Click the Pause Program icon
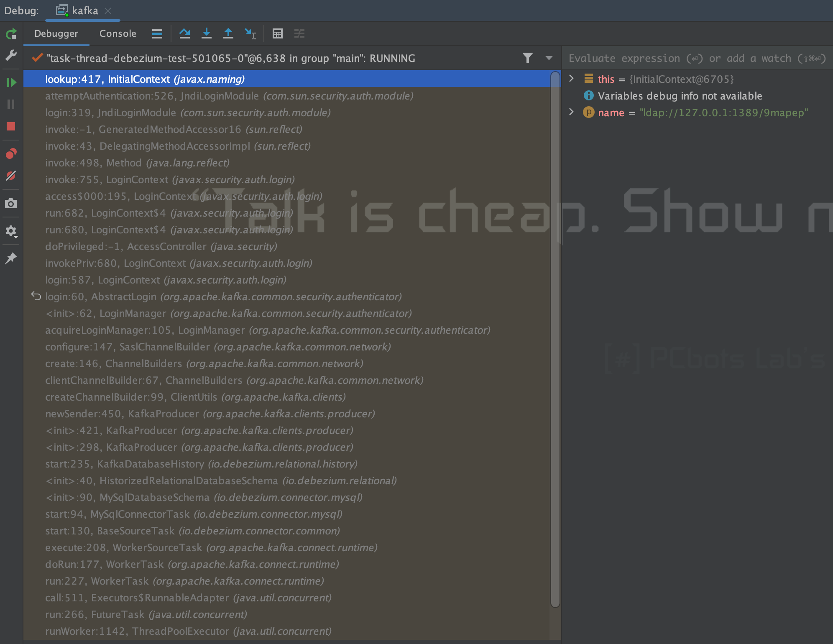 coord(11,104)
